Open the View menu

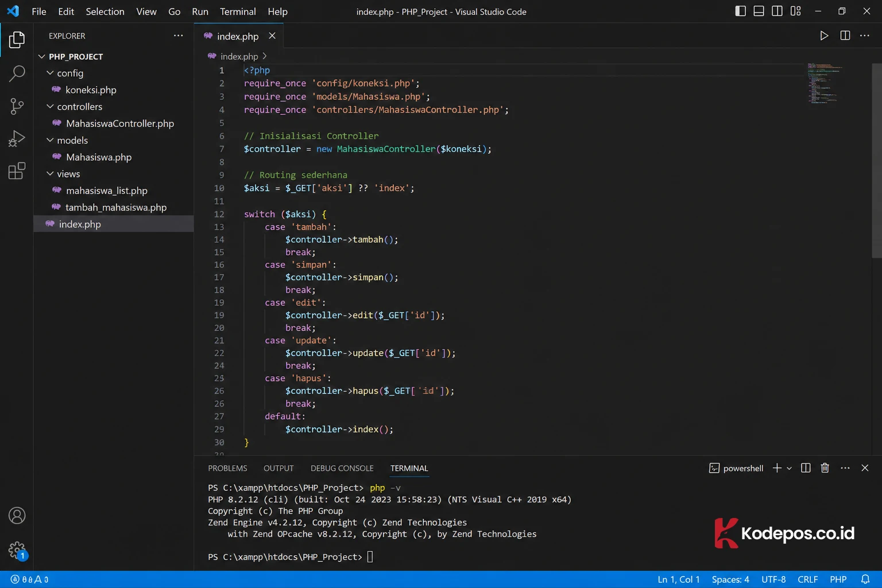(146, 11)
